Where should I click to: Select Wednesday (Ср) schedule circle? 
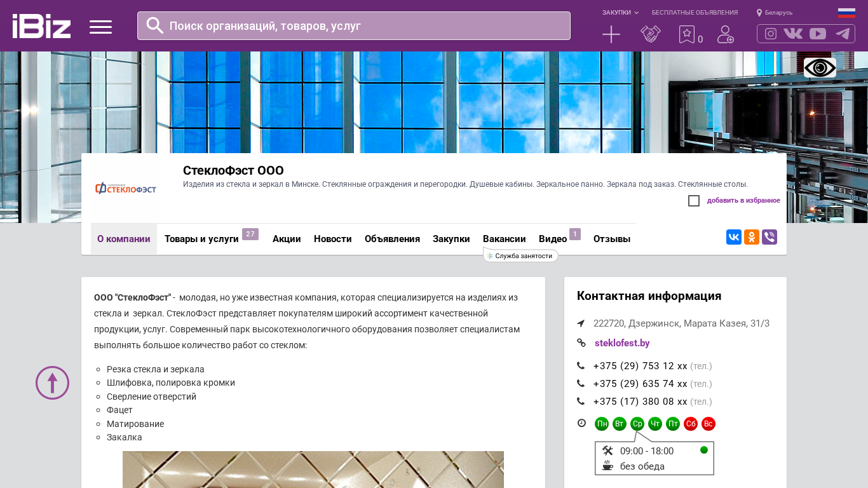click(637, 424)
